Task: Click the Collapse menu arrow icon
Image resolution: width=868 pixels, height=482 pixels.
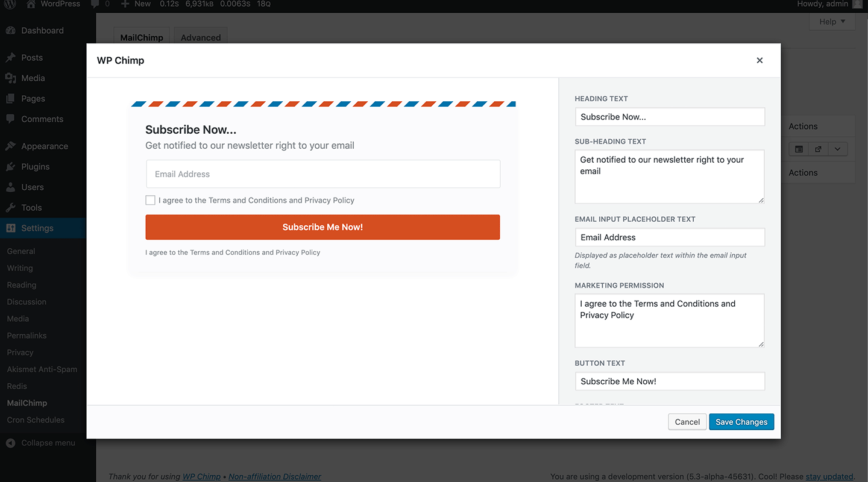Action: (x=11, y=443)
